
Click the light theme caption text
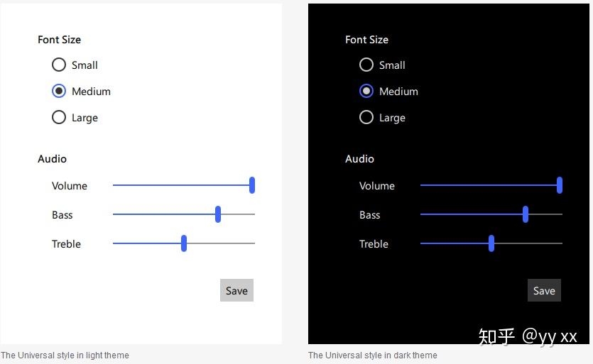[x=65, y=355]
